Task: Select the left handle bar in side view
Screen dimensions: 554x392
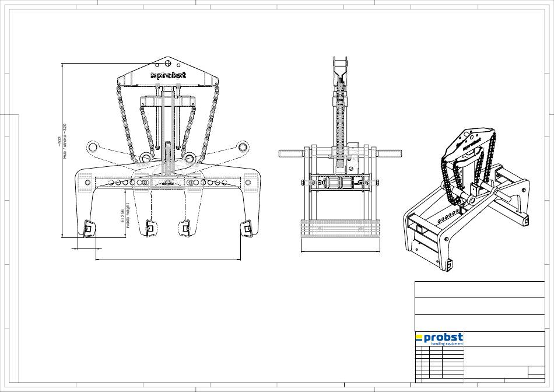Action: (x=292, y=153)
